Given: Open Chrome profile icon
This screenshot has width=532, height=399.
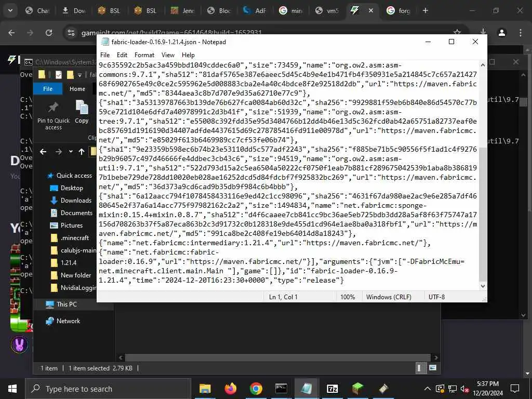Looking at the screenshot, I should (502, 33).
